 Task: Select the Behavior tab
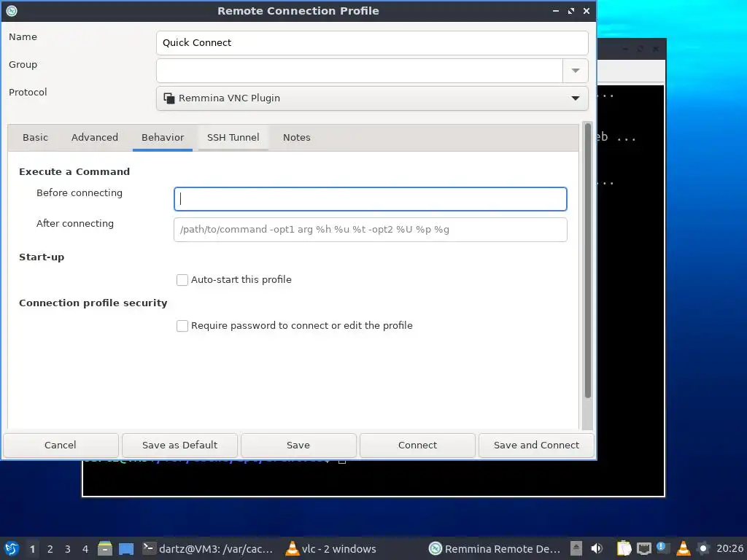[x=163, y=138]
